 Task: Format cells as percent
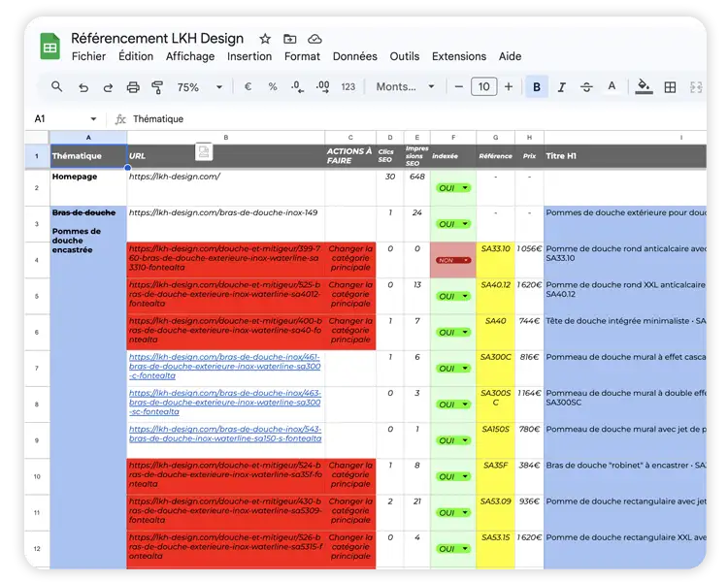tap(273, 86)
